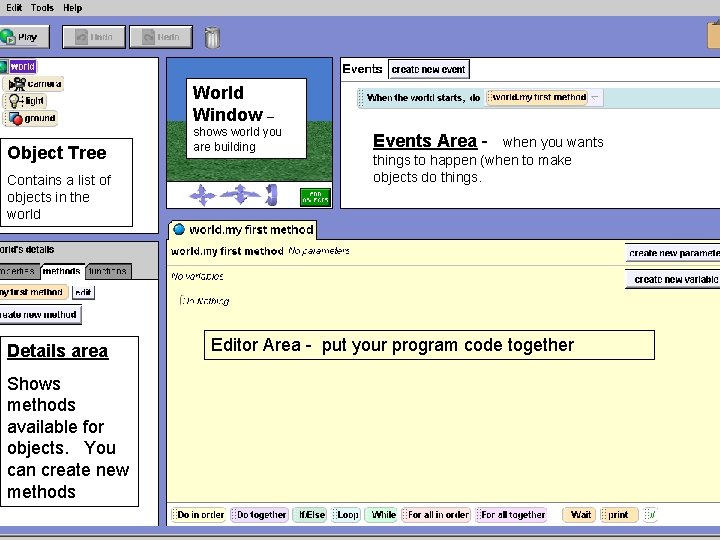Click If/Else tile
The width and height of the screenshot is (720, 540).
(x=309, y=515)
